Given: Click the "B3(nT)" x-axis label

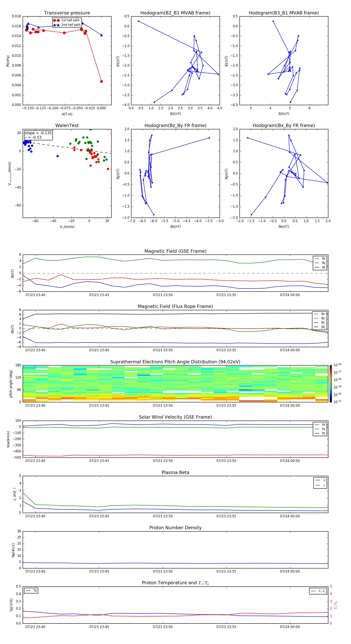Looking at the screenshot, I should tap(284, 114).
